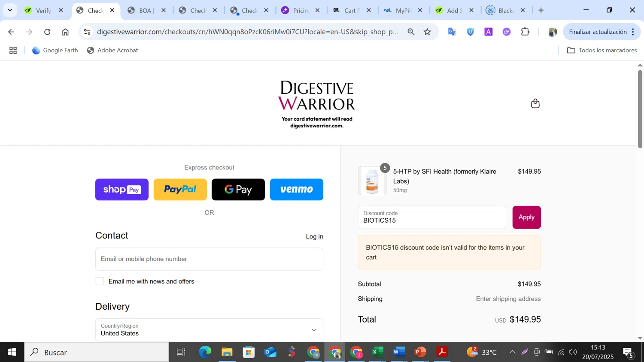The width and height of the screenshot is (644, 362).
Task: Click the address bar URL
Action: pos(247,32)
